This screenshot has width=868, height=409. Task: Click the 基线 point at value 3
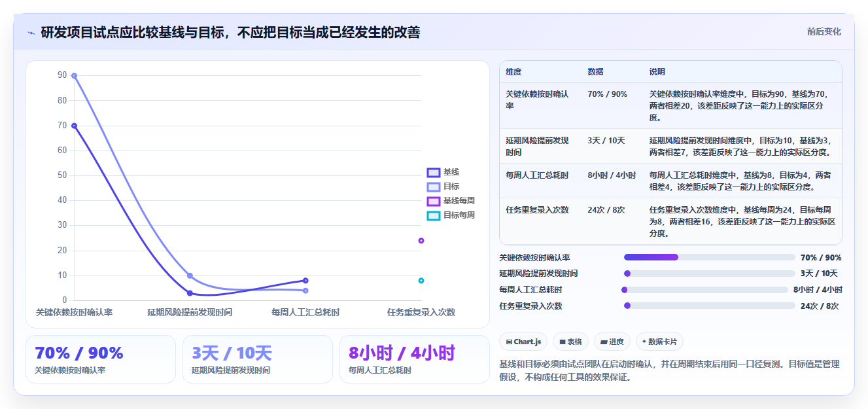pos(190,293)
